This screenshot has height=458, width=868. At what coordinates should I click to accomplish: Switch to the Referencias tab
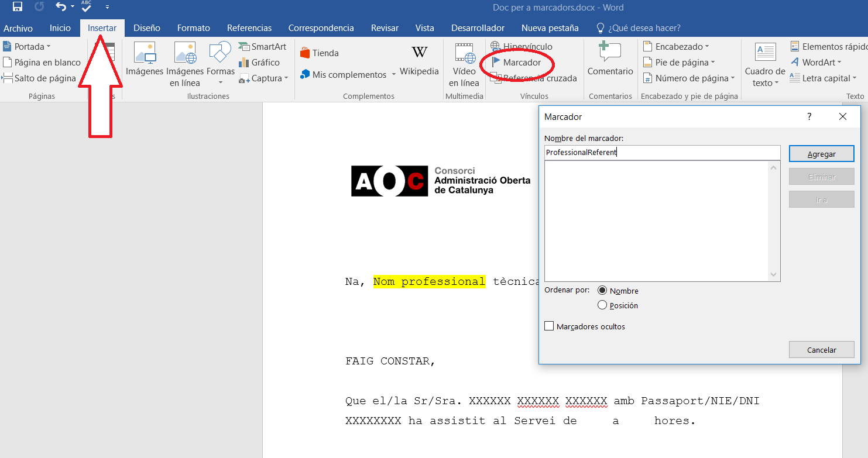point(249,28)
